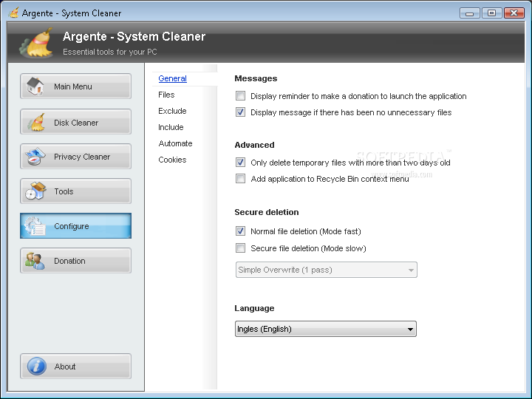Click the box and disc Tools icon
Image resolution: width=532 pixels, height=399 pixels.
click(35, 191)
